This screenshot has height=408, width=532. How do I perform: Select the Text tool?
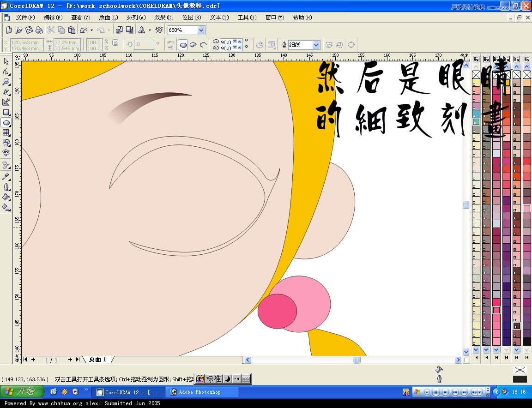(6, 153)
